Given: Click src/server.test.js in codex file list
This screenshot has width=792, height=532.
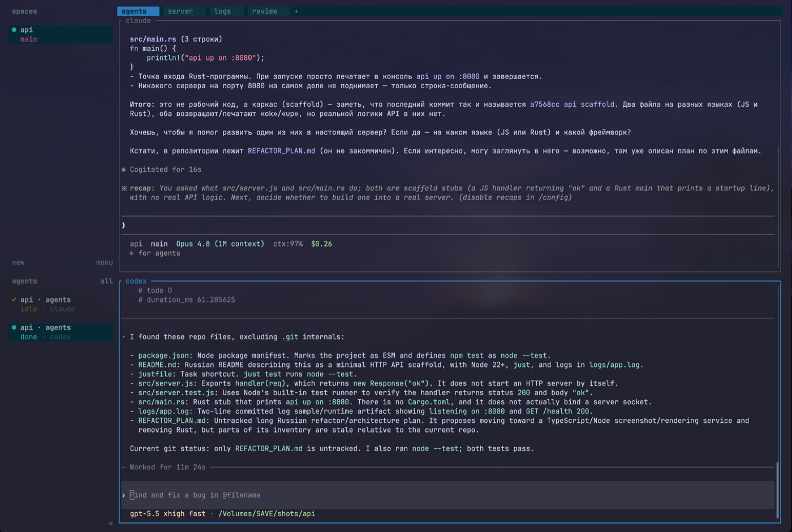Looking at the screenshot, I should (x=176, y=393).
